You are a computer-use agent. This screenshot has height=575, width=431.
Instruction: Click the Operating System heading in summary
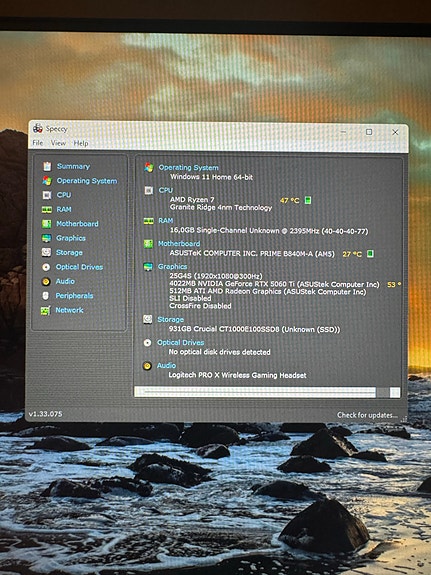tap(189, 168)
